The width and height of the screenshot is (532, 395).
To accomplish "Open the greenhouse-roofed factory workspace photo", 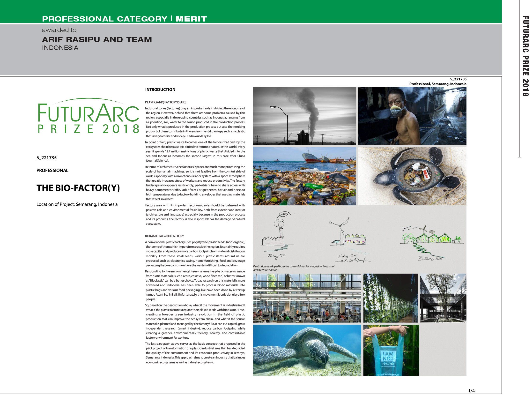I will pos(307,298).
